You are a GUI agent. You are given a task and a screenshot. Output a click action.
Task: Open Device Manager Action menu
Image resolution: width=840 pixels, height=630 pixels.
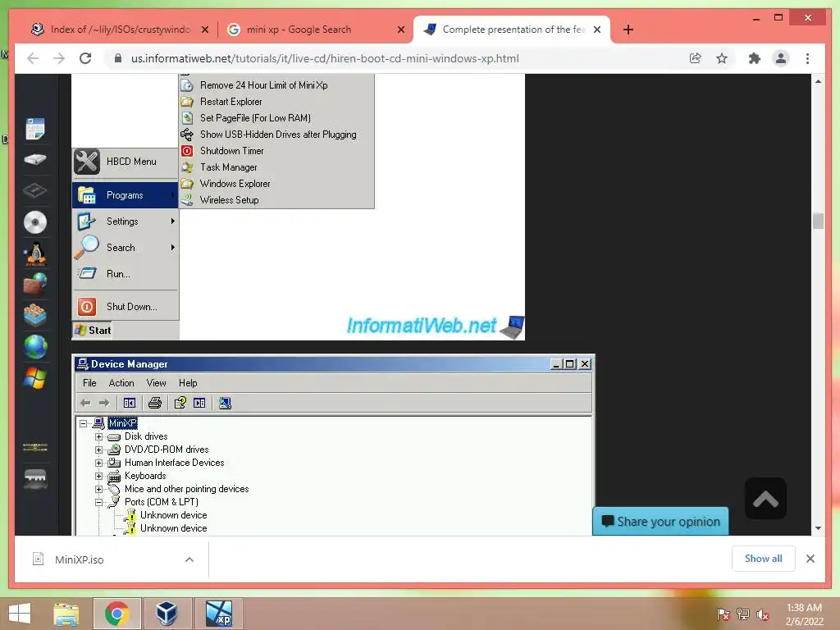pyautogui.click(x=121, y=383)
